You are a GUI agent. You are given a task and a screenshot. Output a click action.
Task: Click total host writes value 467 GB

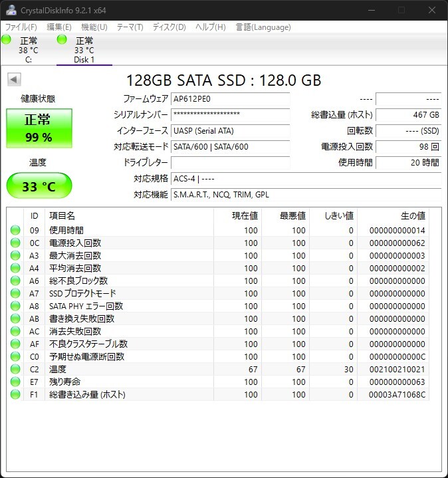[x=408, y=115]
